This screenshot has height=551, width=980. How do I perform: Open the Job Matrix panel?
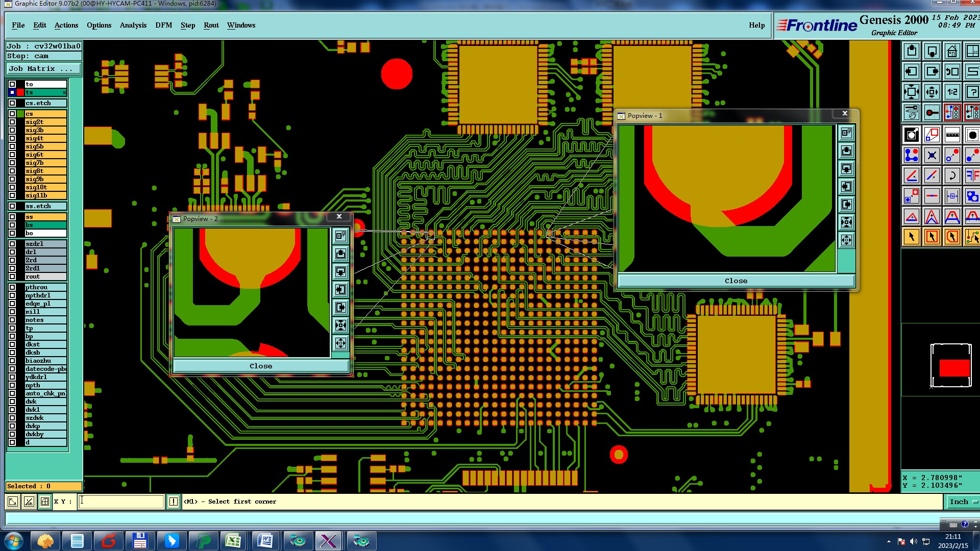[x=43, y=68]
